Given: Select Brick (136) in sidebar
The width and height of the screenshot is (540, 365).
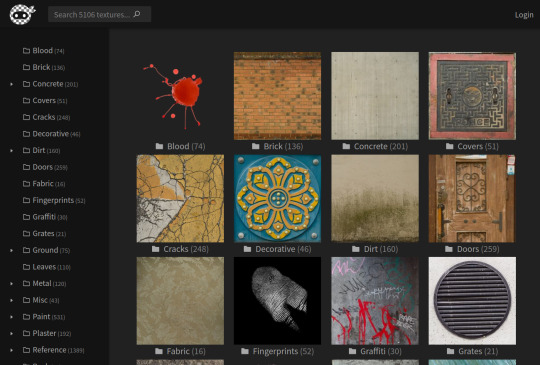Looking at the screenshot, I should coord(44,67).
